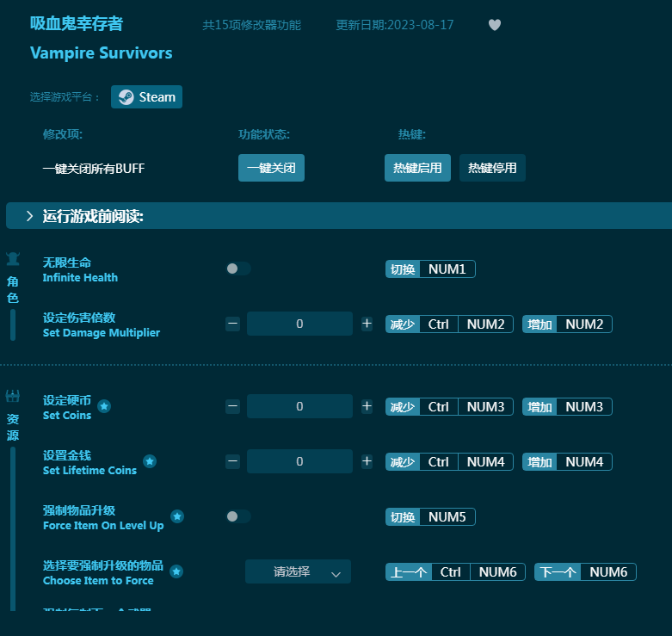Click 下一个 NUM6 hotkey box

pos(585,572)
